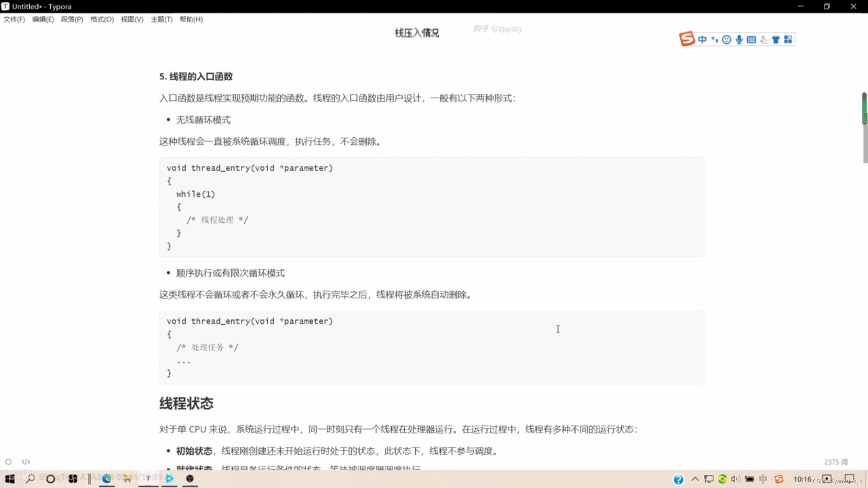Image resolution: width=868 pixels, height=488 pixels.
Task: Click the Cortana circle icon on taskbar
Action: pos(50,479)
